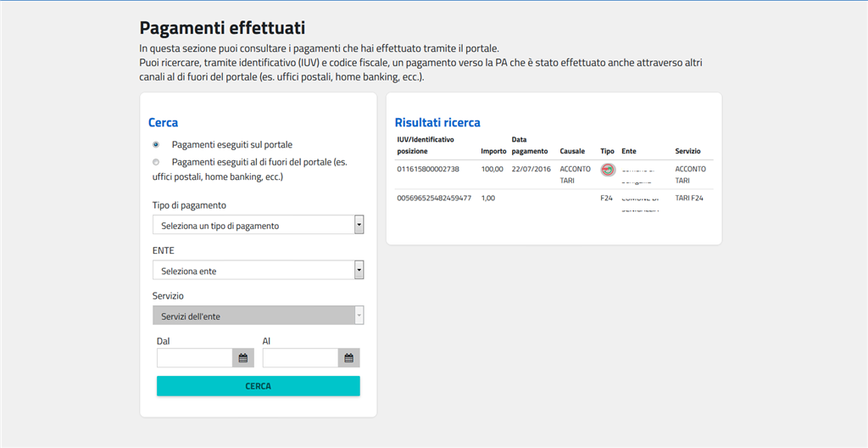The image size is (868, 448).
Task: Open the 'Al' date calendar icon
Action: click(349, 358)
